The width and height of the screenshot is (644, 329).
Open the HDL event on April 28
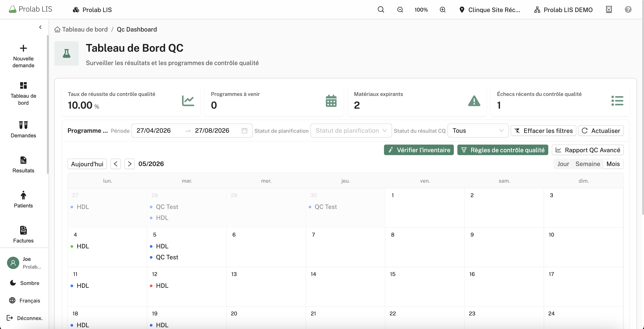click(162, 218)
